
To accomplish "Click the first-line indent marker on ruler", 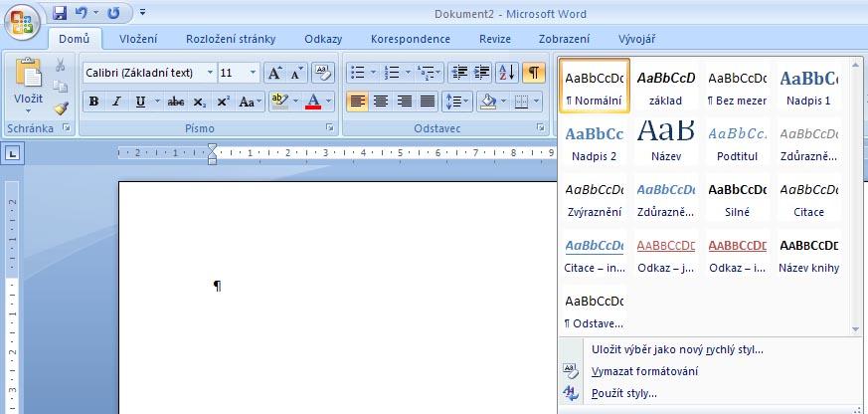I will [212, 148].
